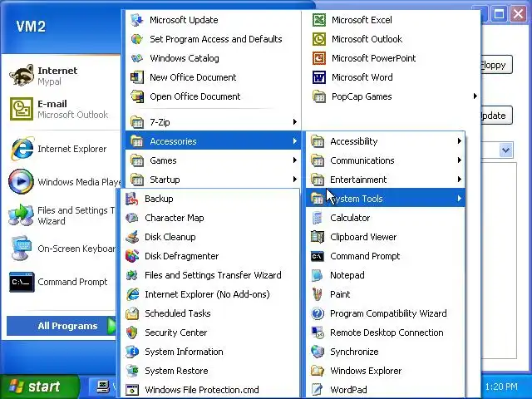The height and width of the screenshot is (399, 532).
Task: Open pinned Files and Settings Transfer Wizard in Start menu
Action: click(62, 216)
